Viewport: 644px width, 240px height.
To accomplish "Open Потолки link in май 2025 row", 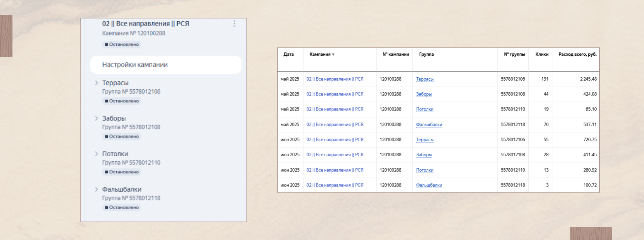I will pos(425,109).
